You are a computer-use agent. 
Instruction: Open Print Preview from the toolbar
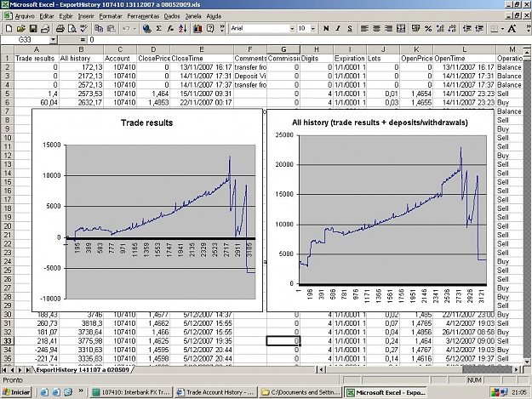(x=72, y=29)
